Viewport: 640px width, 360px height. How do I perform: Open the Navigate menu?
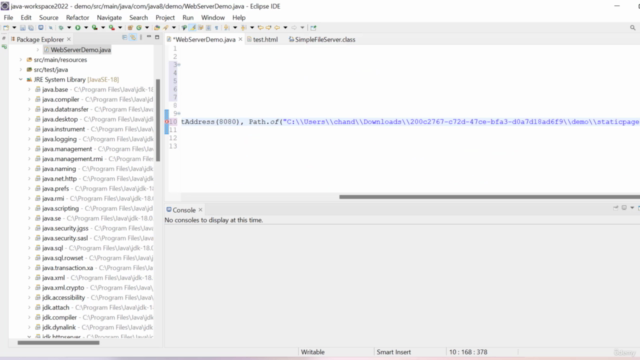click(x=109, y=18)
